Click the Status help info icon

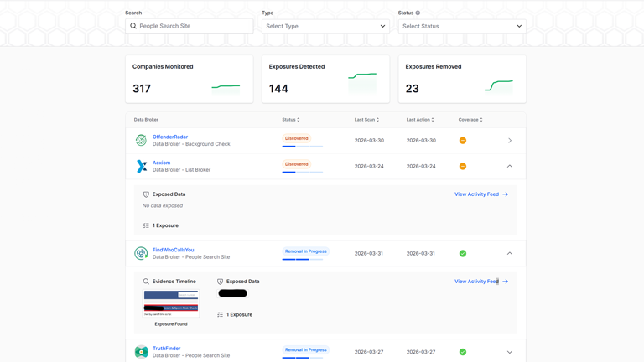coord(418,13)
